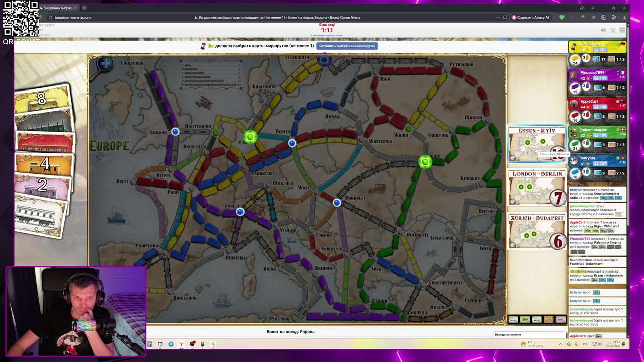644x362 pixels.
Task: Close the current browser tab
Action: coord(75,8)
